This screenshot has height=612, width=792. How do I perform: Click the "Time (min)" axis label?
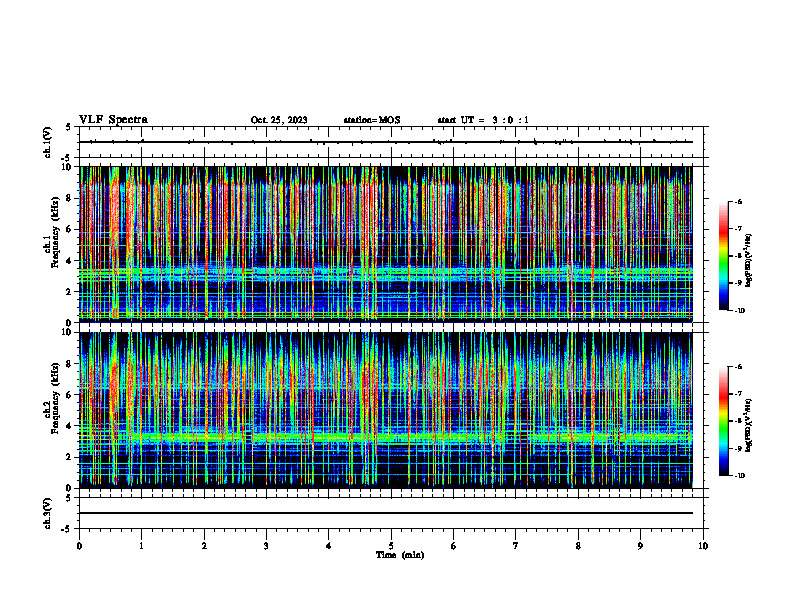pos(400,555)
